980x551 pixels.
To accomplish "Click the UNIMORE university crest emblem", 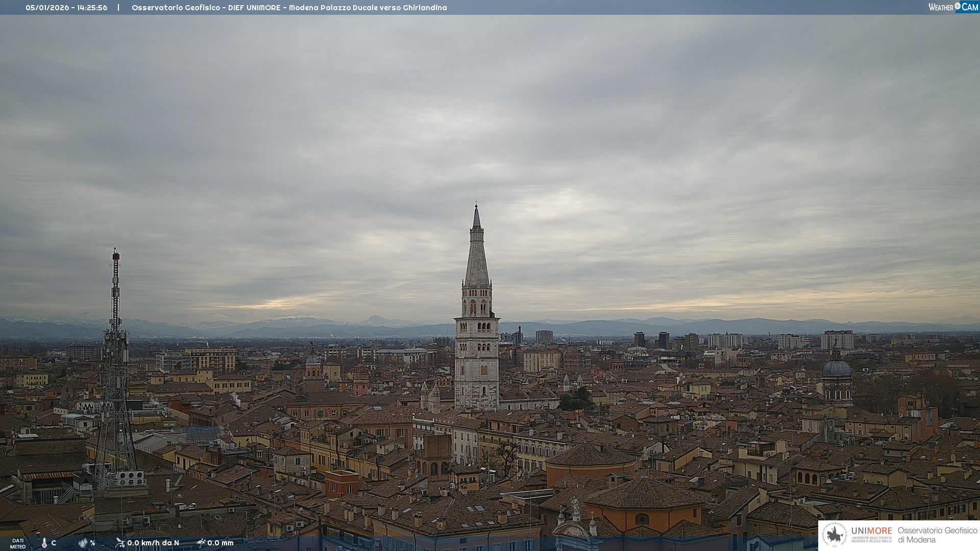I will 835,535.
